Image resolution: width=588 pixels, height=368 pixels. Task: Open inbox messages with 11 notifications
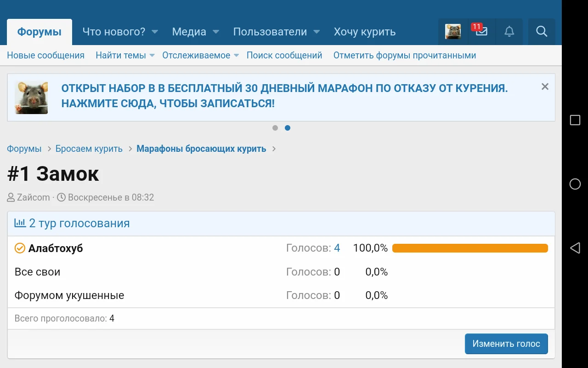click(x=481, y=32)
